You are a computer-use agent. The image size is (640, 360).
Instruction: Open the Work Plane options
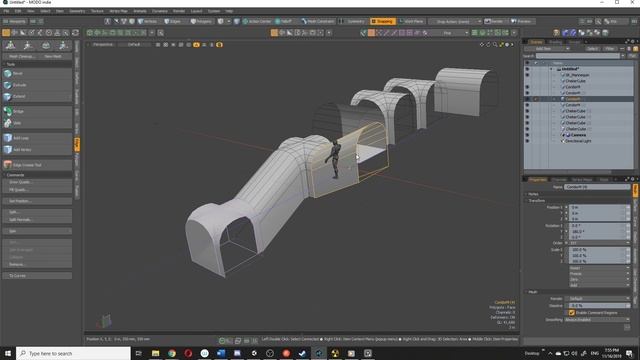click(411, 21)
